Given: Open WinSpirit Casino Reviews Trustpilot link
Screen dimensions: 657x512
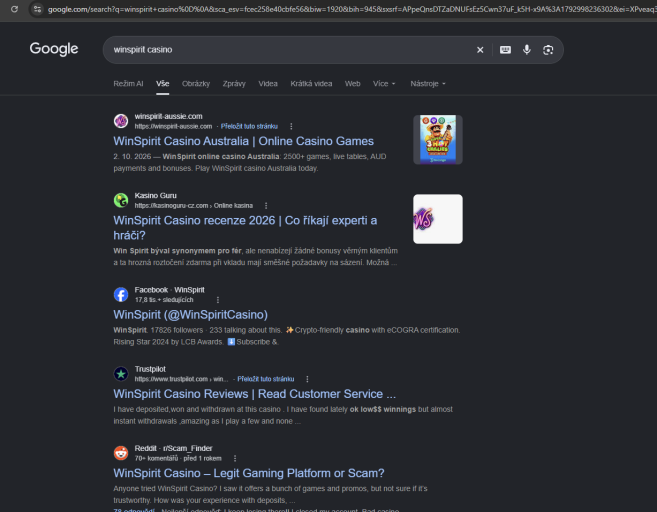Looking at the screenshot, I should pos(254,393).
